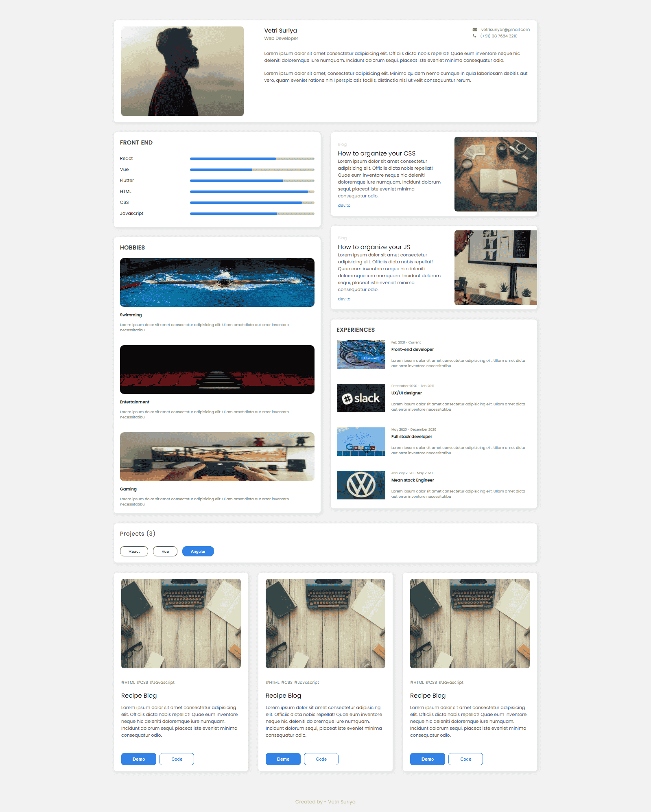Open Demo for first Recipe Blog
This screenshot has height=812, width=651.
point(139,759)
